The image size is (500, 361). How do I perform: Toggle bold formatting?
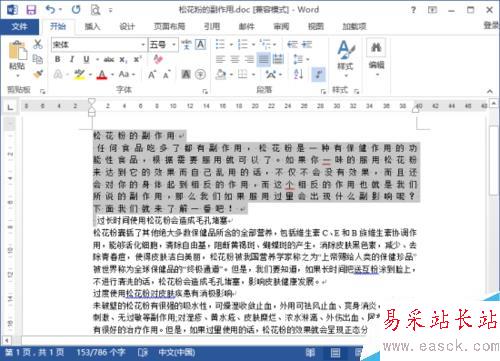click(58, 59)
